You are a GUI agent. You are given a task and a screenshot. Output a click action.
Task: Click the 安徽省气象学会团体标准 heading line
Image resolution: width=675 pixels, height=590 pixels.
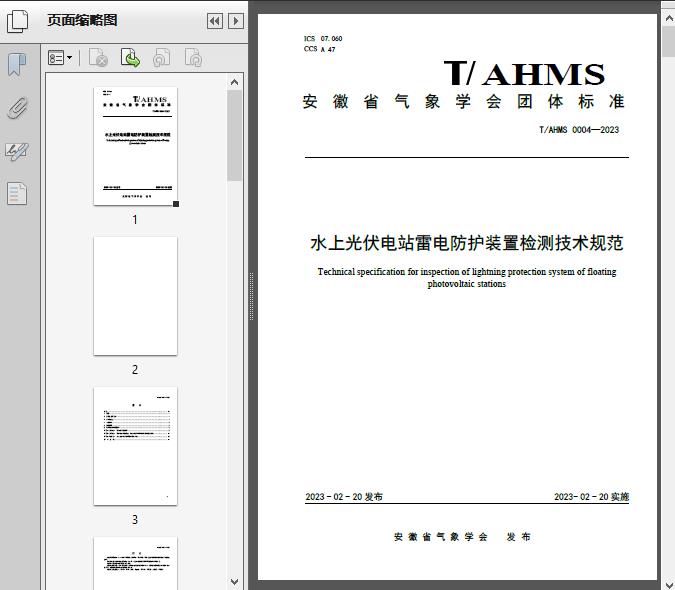point(464,102)
